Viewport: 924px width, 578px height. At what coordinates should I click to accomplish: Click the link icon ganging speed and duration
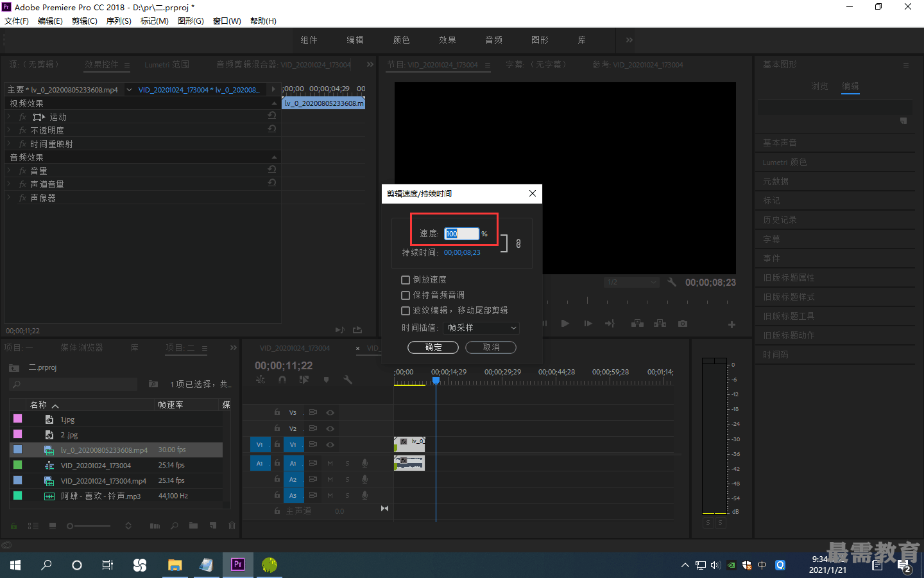click(x=518, y=243)
